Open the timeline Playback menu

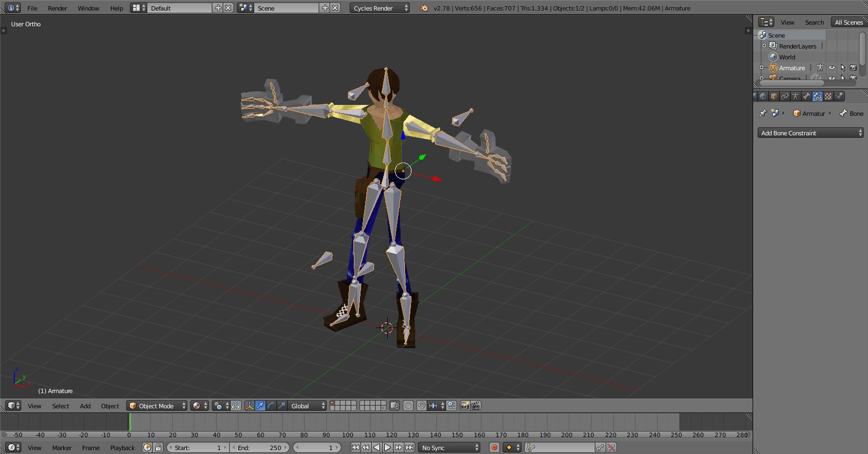(123, 448)
